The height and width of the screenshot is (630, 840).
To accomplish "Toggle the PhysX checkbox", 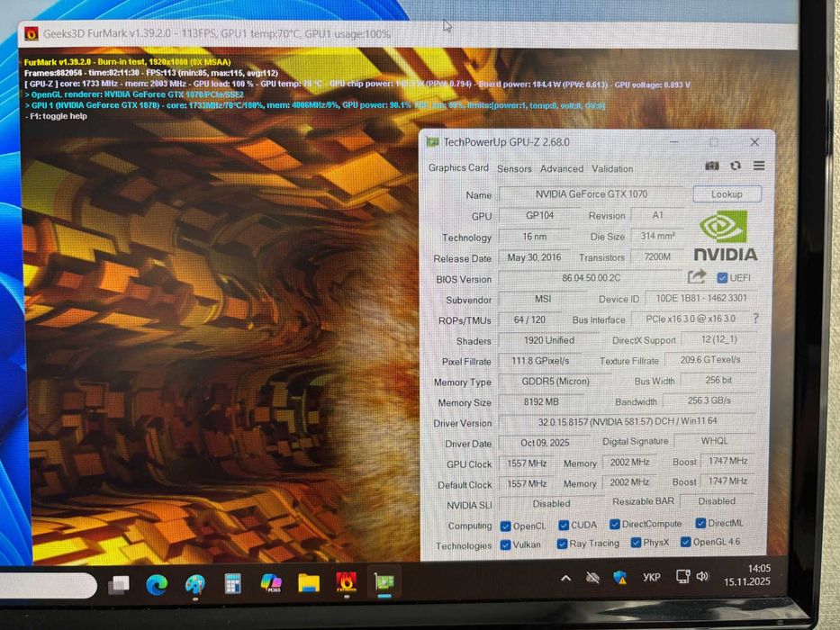I will 636,543.
